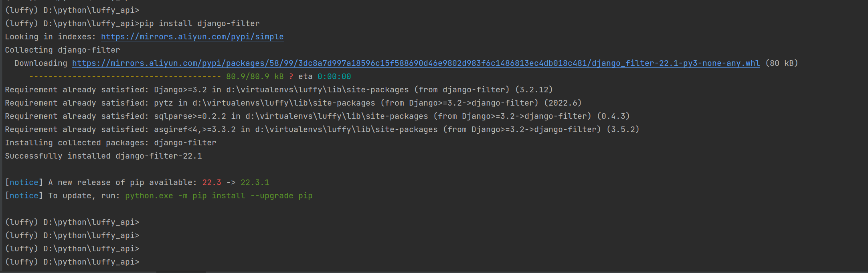Click the 'python.exe -m pip install --upgrade pip' command
Viewport: 868px width, 273px height.
[x=219, y=196]
